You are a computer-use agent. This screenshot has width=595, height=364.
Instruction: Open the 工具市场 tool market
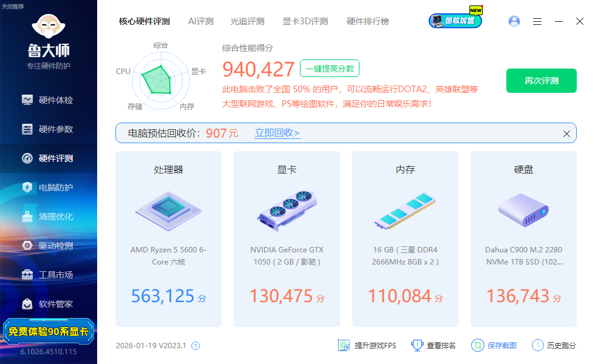coord(49,275)
